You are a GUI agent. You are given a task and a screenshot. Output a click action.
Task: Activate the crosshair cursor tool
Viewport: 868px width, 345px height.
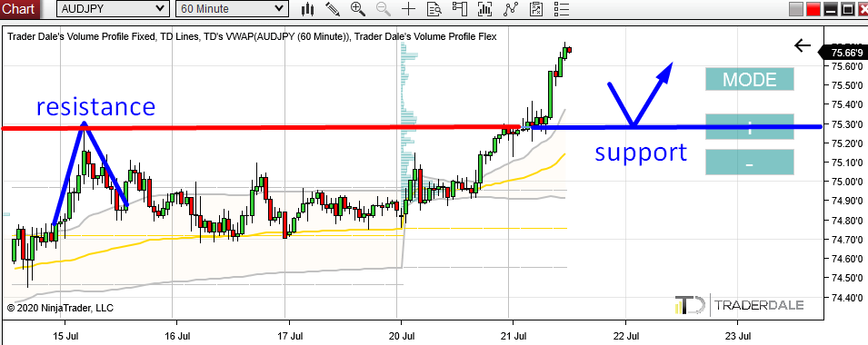[x=408, y=9]
